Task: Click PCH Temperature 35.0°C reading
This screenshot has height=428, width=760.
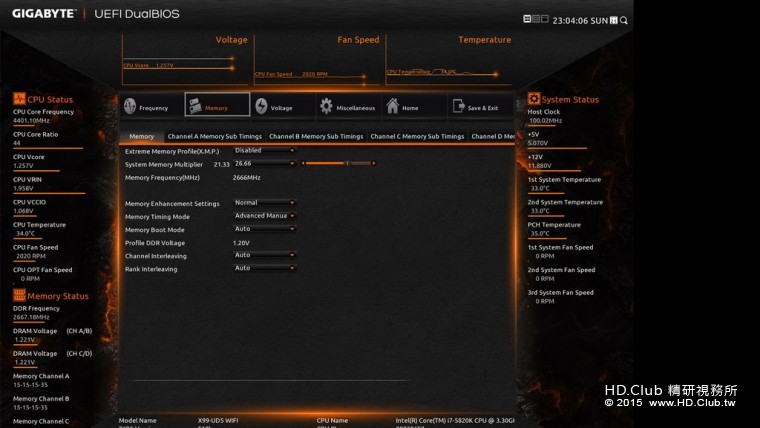Action: tap(540, 233)
